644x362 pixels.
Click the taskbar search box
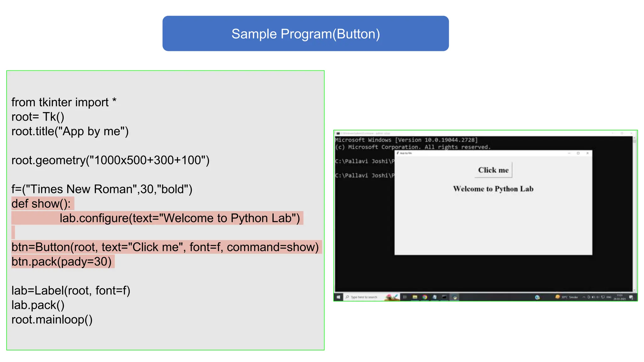tap(364, 297)
